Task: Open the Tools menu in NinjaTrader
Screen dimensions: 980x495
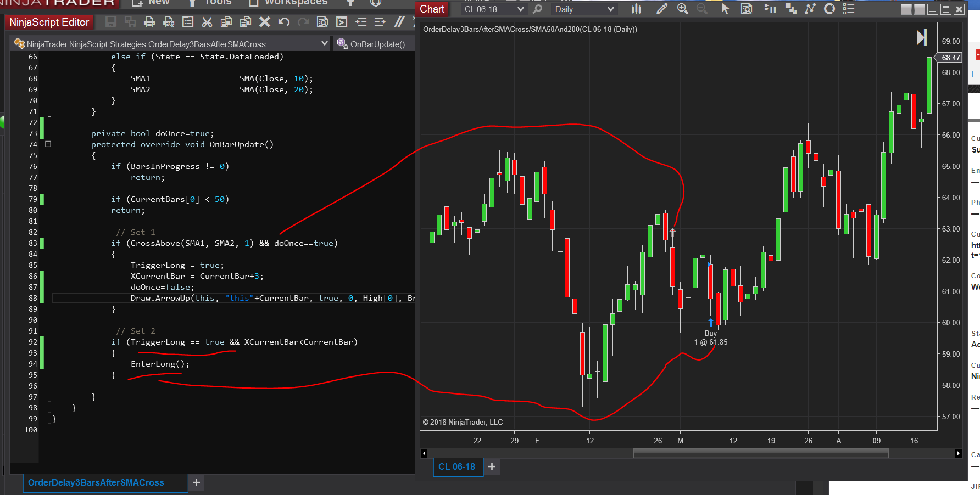Action: tap(210, 2)
